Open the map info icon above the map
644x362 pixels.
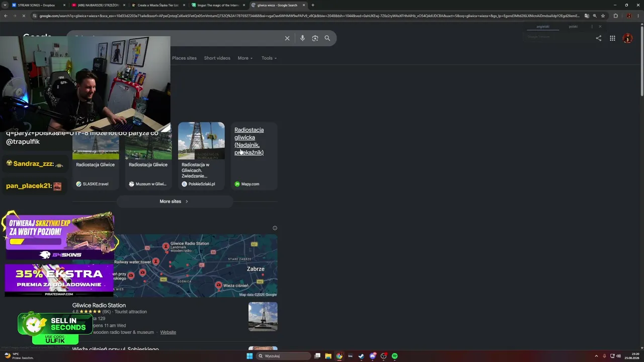(275, 228)
